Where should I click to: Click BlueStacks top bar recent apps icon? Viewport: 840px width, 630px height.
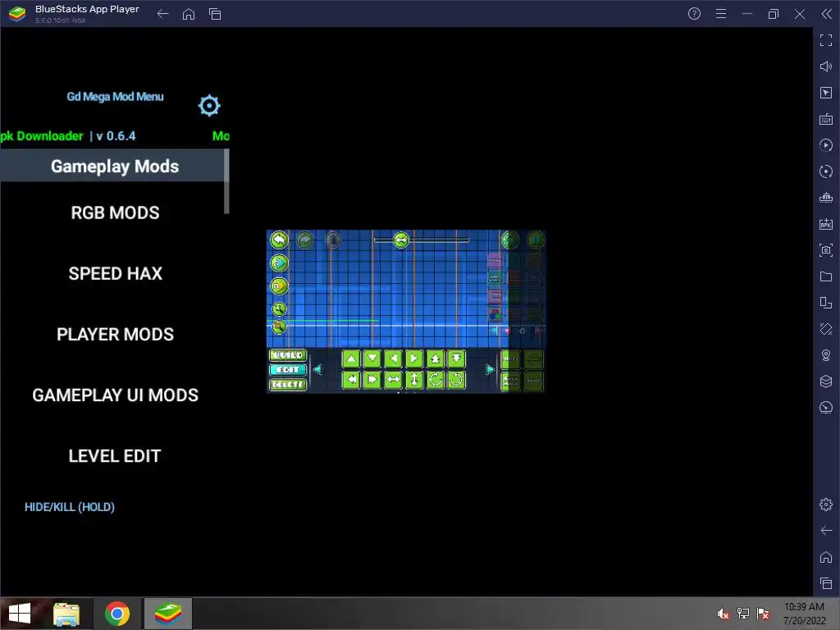(215, 14)
